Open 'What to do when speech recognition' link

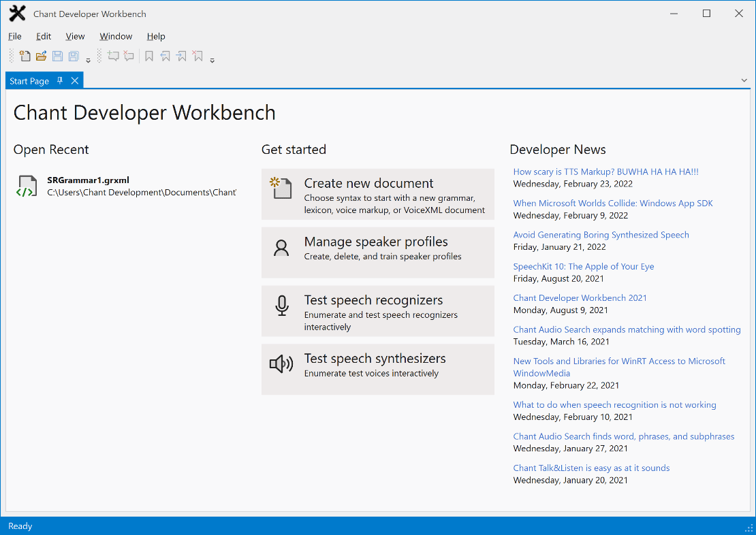(x=614, y=405)
